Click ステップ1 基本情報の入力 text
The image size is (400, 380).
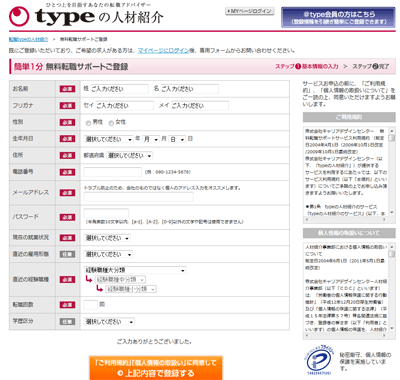(307, 66)
